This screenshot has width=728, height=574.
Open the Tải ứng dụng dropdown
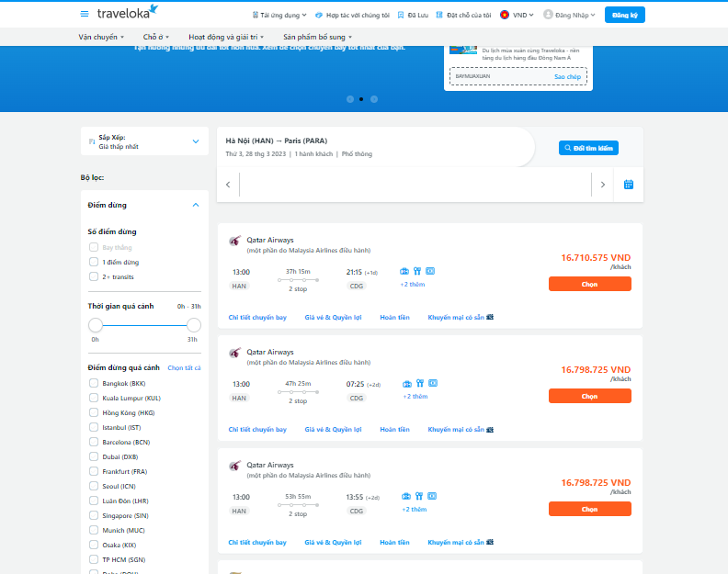[279, 15]
